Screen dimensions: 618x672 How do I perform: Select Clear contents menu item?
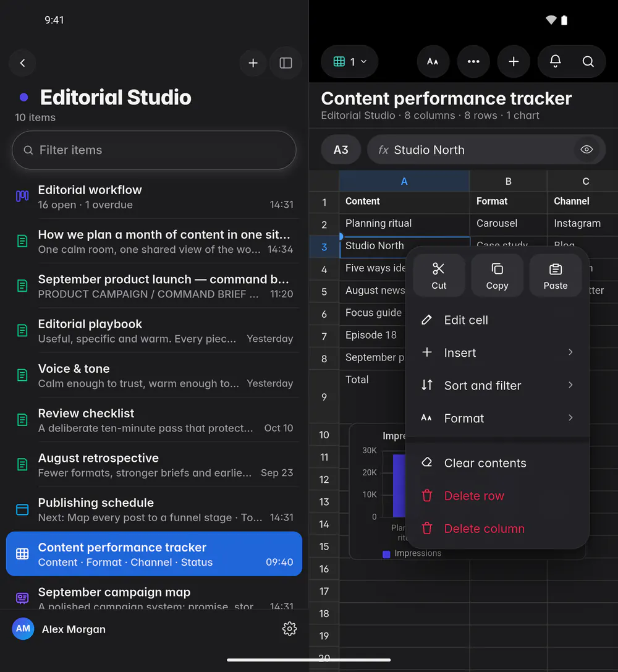(x=497, y=463)
